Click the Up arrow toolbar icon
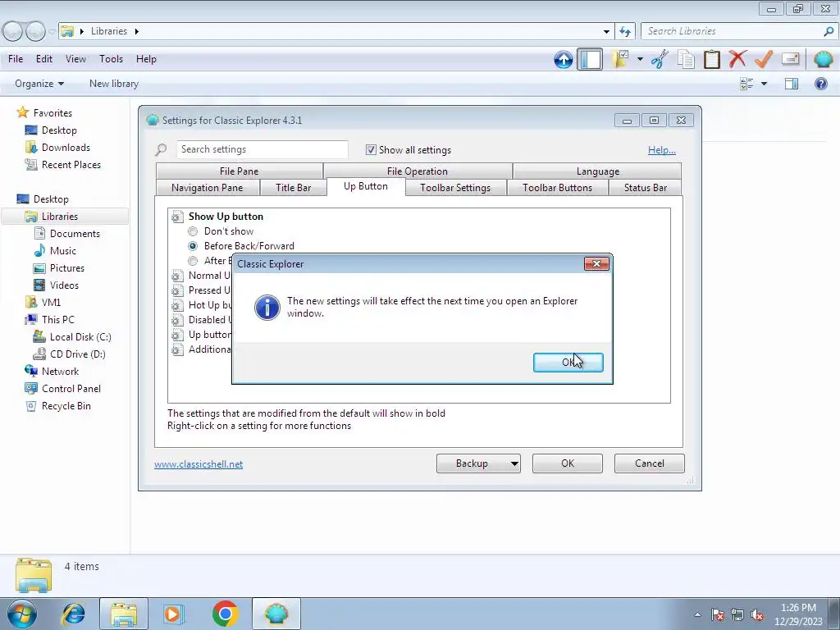The height and width of the screenshot is (630, 840). (x=563, y=59)
